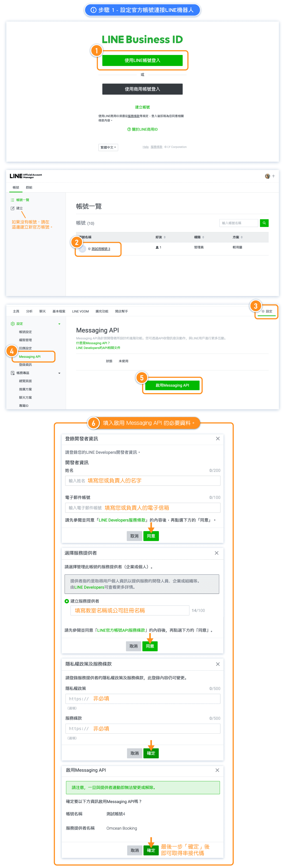Screen dimensions: 285x868
Task: Click the profile avatar in account manager
Action: (267, 176)
